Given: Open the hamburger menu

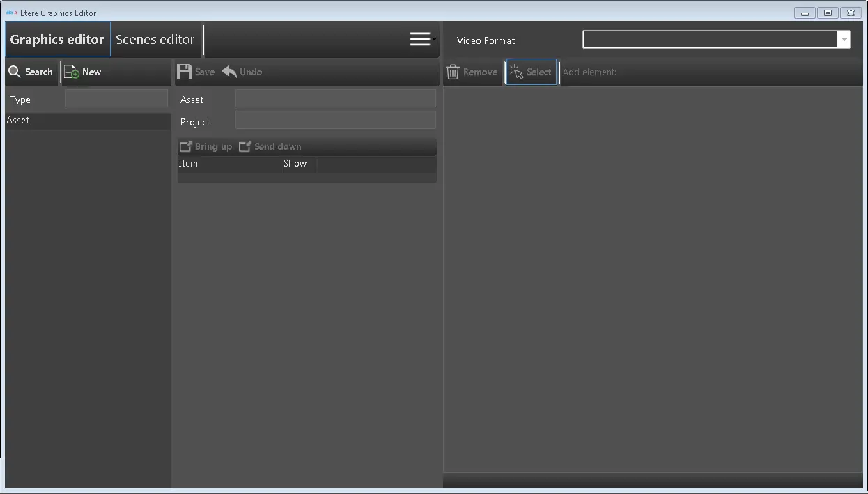Looking at the screenshot, I should (420, 40).
